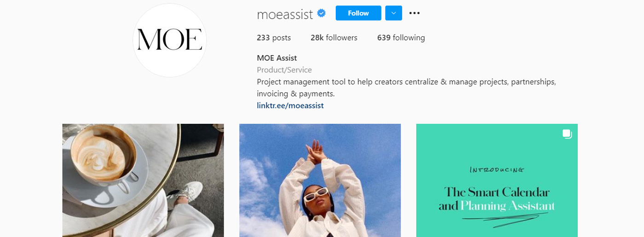Click the Product/Service category label
This screenshot has width=644, height=237.
(x=284, y=70)
